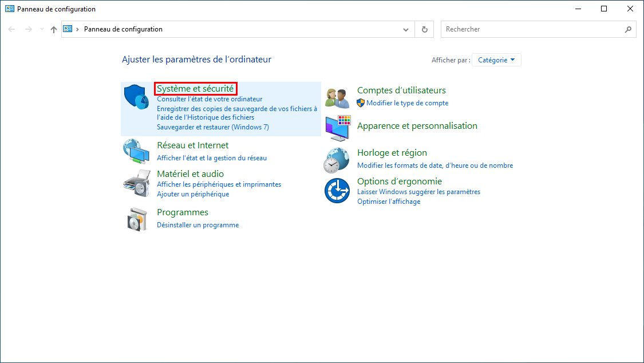
Task: Click Modifier les formats de date link
Action: pyautogui.click(x=435, y=165)
